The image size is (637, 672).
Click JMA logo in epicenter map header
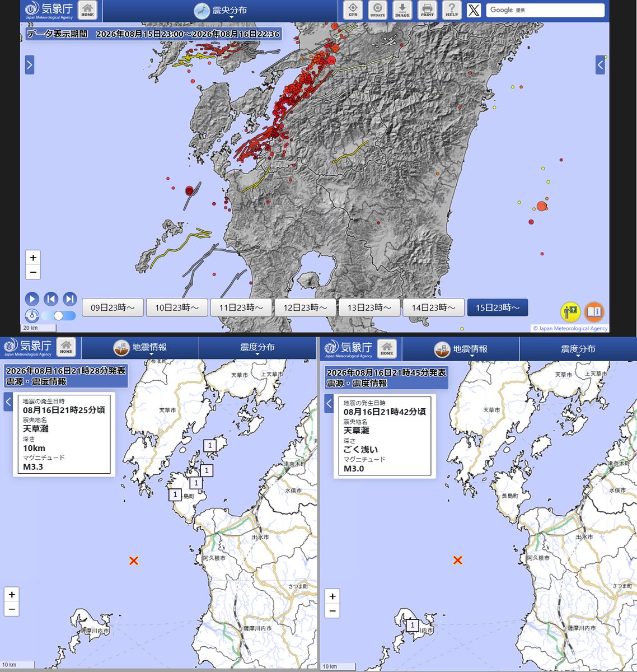[49, 10]
